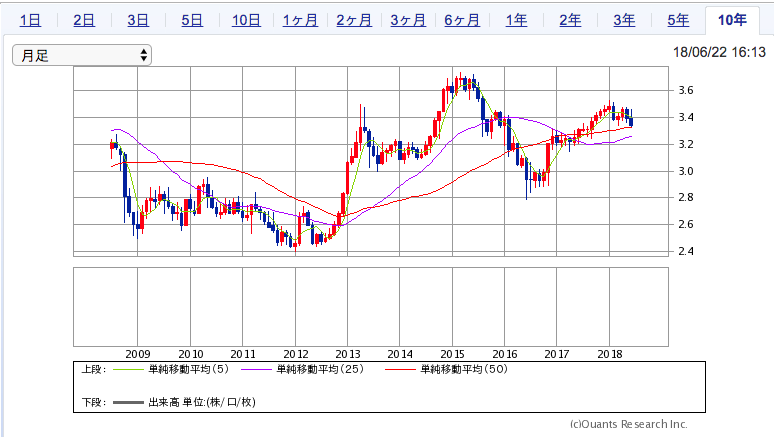Open the 2ヶ月 chart tab
The image size is (774, 437).
coord(354,20)
